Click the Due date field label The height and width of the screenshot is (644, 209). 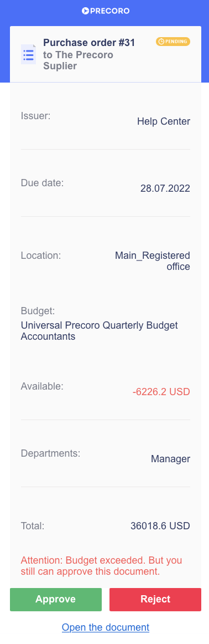click(42, 183)
